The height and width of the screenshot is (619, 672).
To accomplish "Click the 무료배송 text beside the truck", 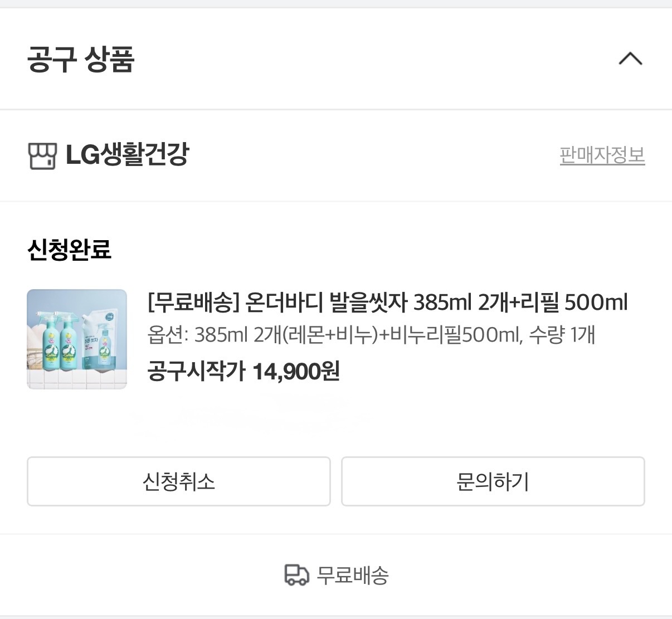I will (353, 575).
